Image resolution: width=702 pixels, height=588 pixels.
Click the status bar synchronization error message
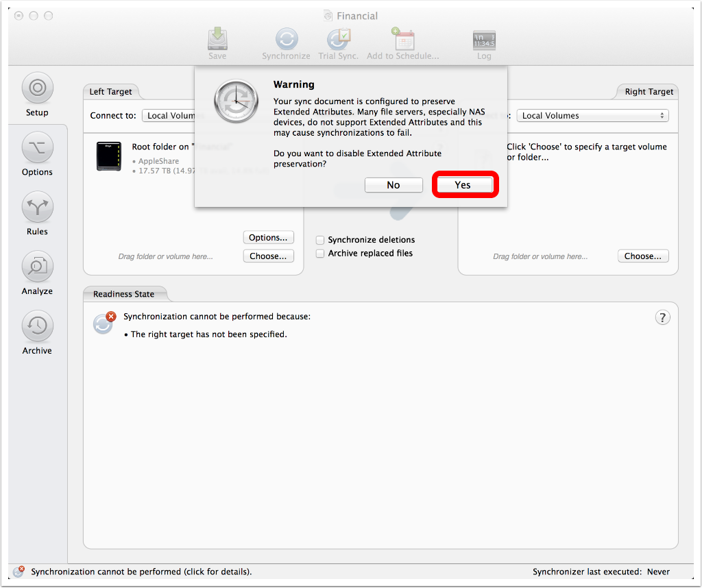point(141,572)
